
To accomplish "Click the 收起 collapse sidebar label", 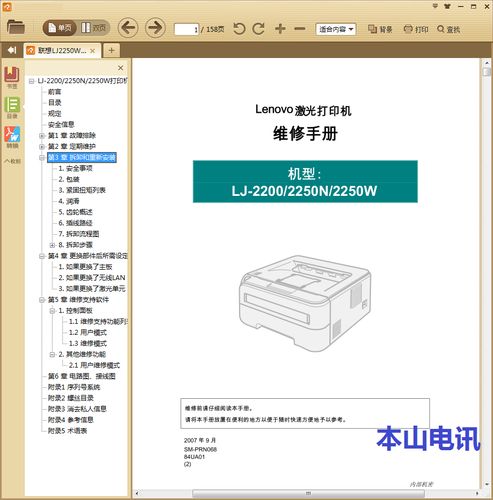I will (x=13, y=161).
